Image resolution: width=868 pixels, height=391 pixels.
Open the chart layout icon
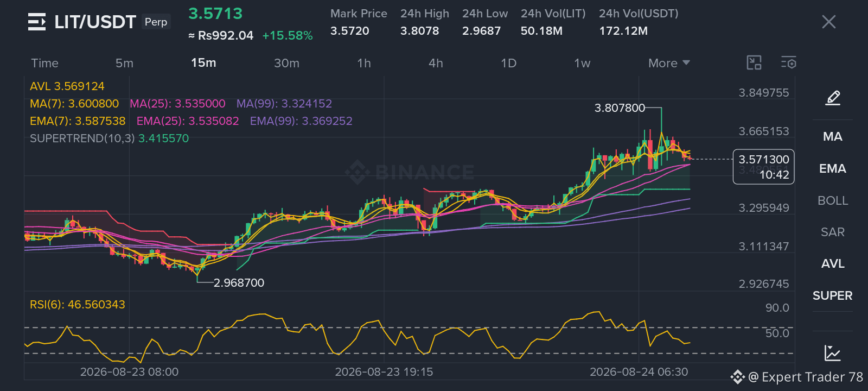click(x=754, y=63)
